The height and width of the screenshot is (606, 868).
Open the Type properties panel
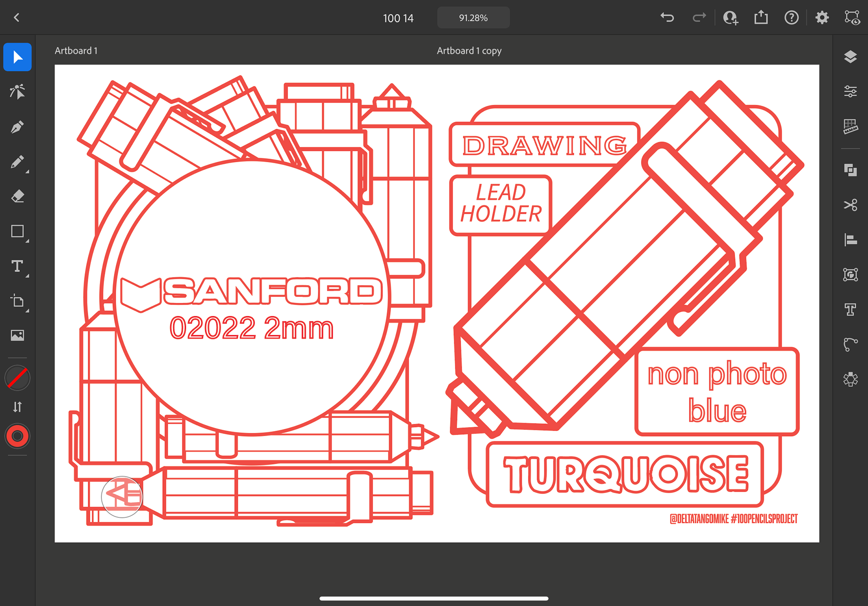tap(850, 310)
